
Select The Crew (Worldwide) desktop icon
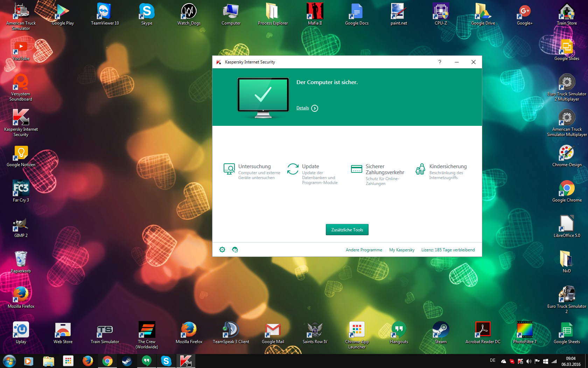coord(147,335)
